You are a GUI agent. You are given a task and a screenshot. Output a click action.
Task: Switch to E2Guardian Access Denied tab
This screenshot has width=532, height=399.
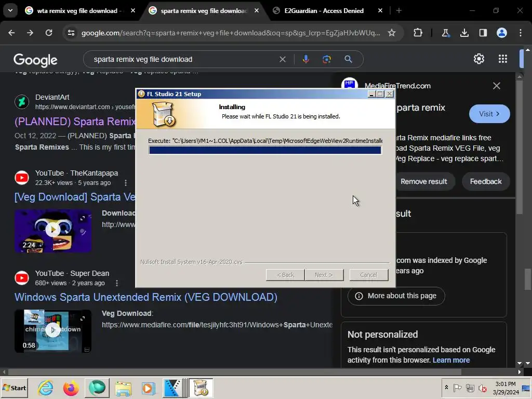click(324, 10)
